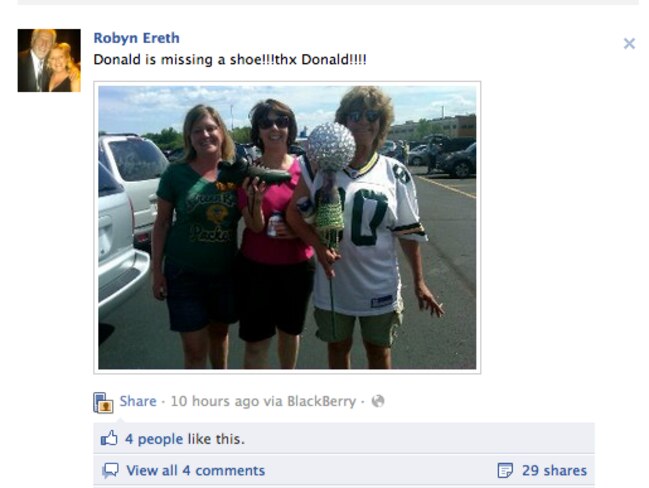Open the posted photo of three women
This screenshot has width=649, height=488.
287,227
